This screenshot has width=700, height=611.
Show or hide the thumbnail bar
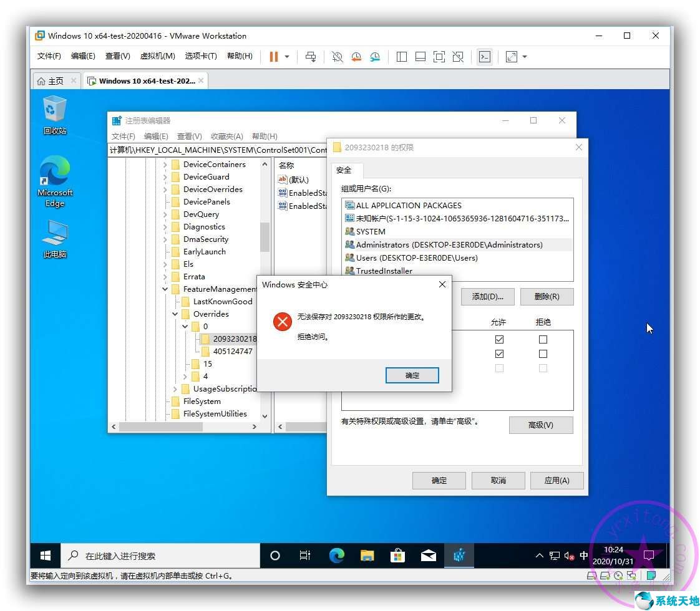point(420,57)
